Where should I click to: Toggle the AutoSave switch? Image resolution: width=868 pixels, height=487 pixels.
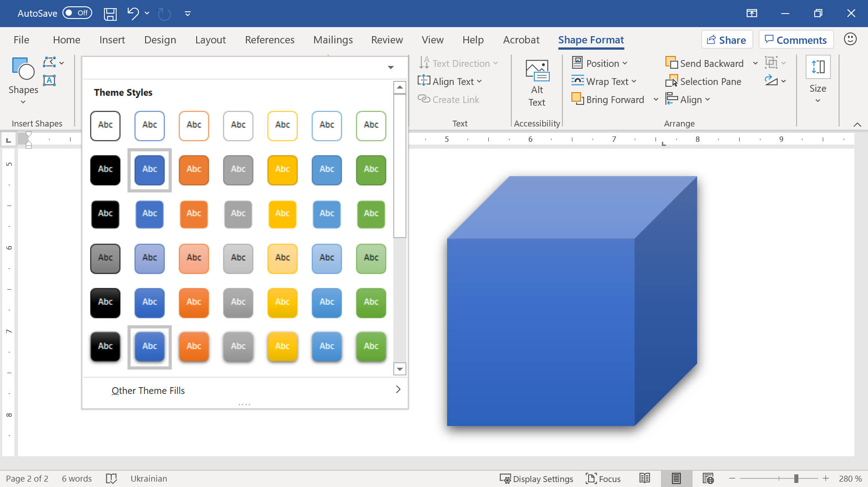pos(77,13)
